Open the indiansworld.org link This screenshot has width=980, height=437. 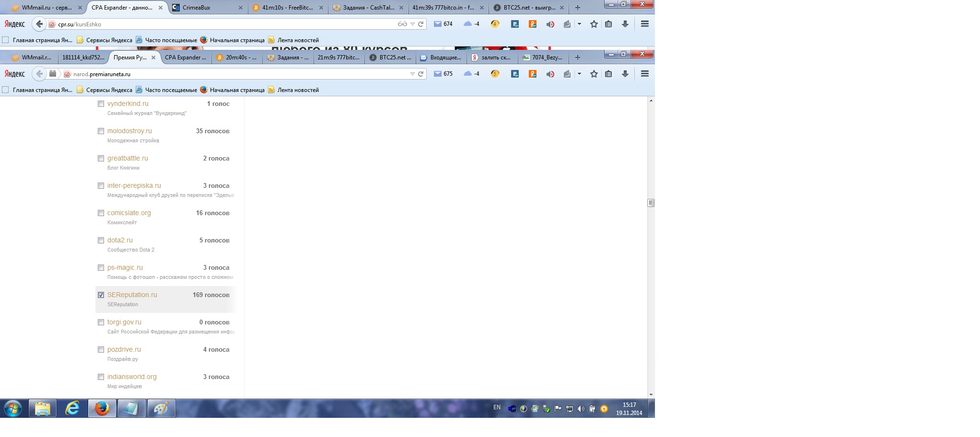(x=132, y=377)
